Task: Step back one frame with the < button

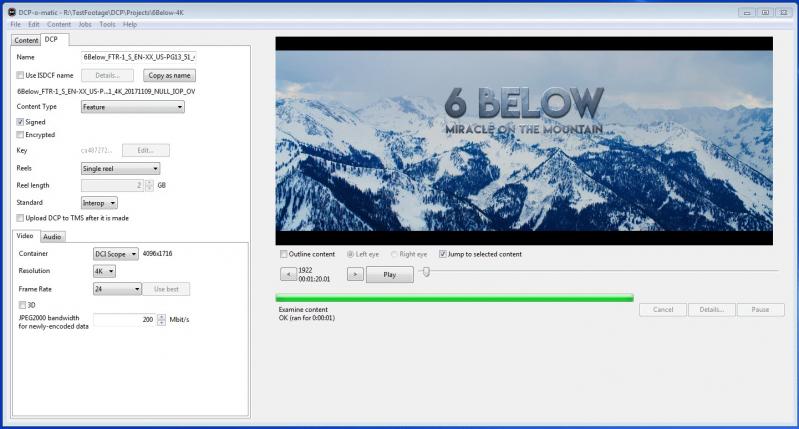Action: coord(288,274)
